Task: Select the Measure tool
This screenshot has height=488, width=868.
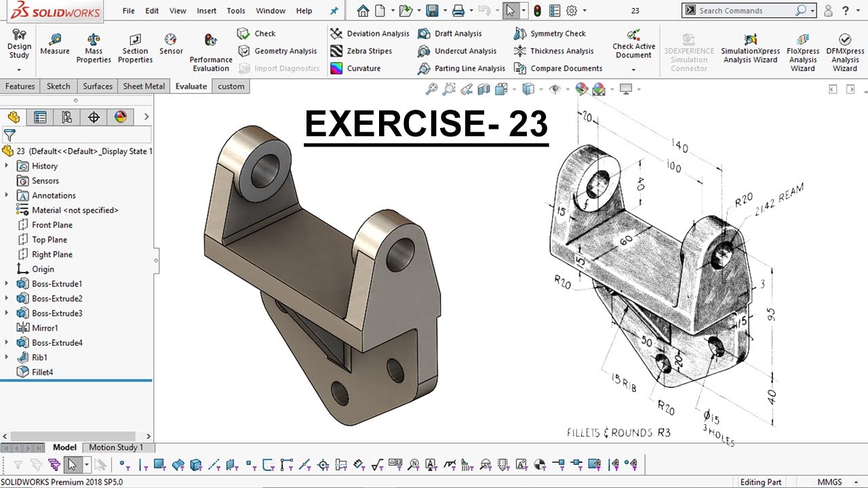Action: pos(55,45)
